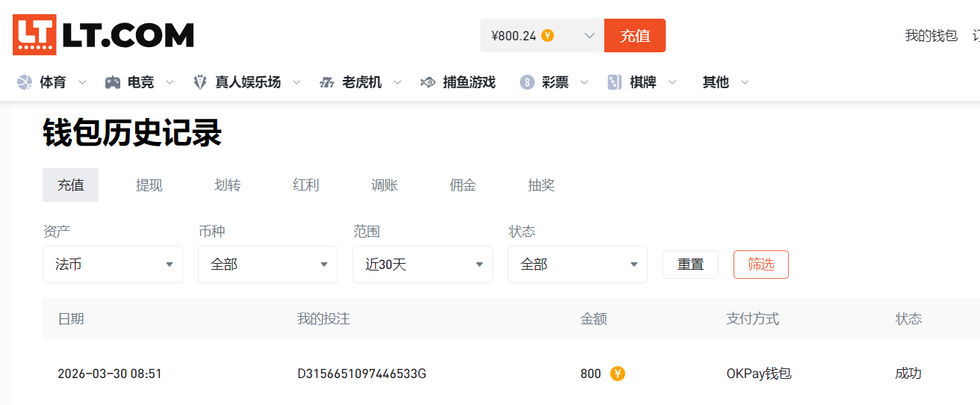Click the LT.COM logo

pyautogui.click(x=103, y=35)
